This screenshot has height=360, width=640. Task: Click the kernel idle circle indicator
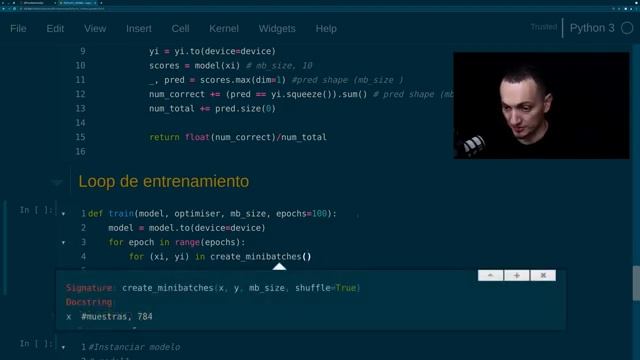coord(627,28)
